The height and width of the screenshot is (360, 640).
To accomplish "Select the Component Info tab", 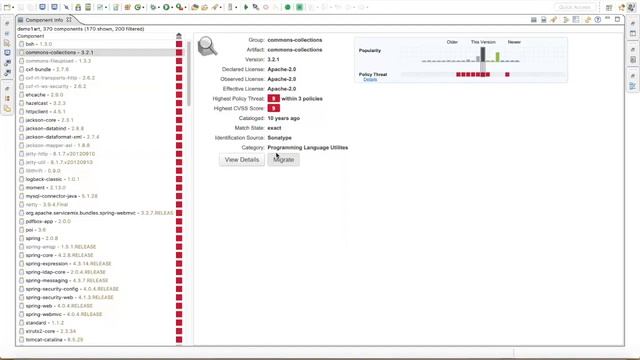I will (x=44, y=20).
